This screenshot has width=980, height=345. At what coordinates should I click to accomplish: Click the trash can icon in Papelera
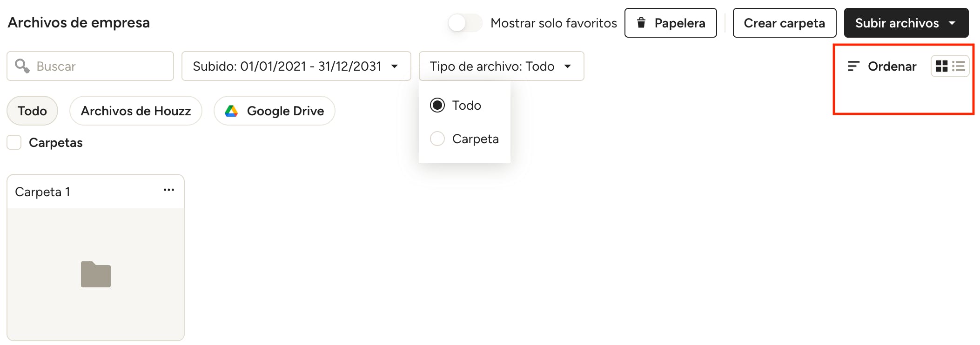point(641,22)
